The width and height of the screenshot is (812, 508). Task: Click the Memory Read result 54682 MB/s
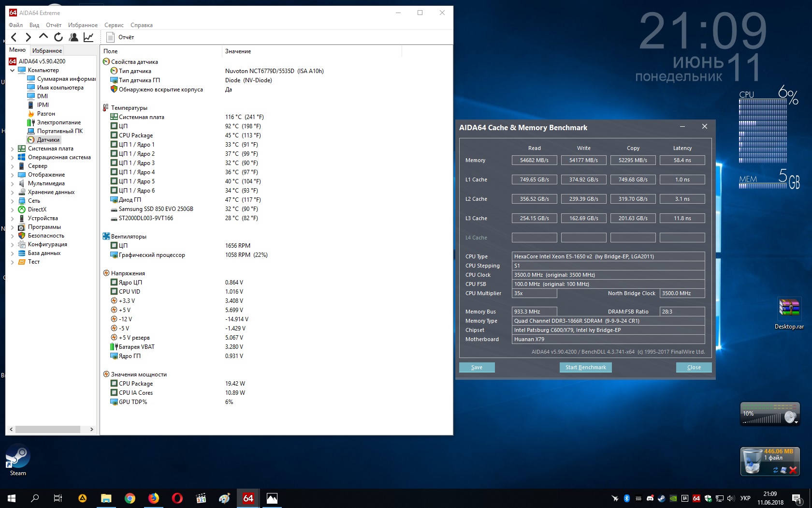(x=534, y=160)
